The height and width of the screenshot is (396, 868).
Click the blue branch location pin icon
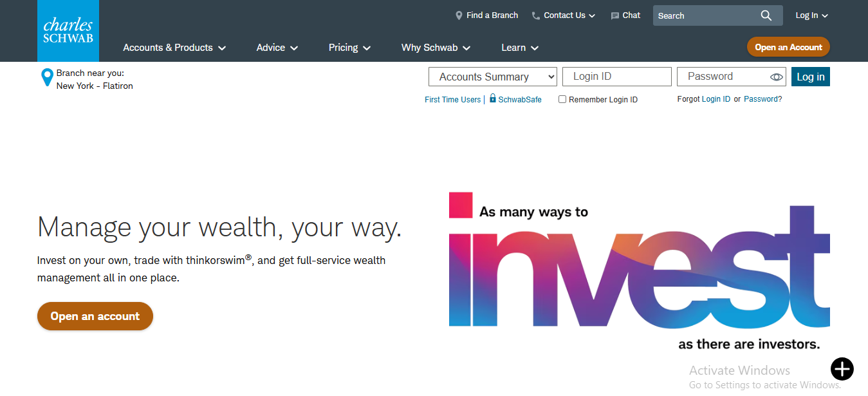[47, 78]
